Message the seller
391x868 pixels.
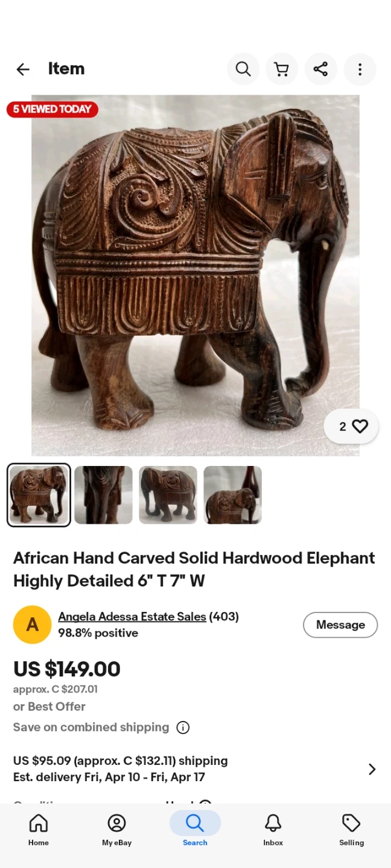point(340,625)
